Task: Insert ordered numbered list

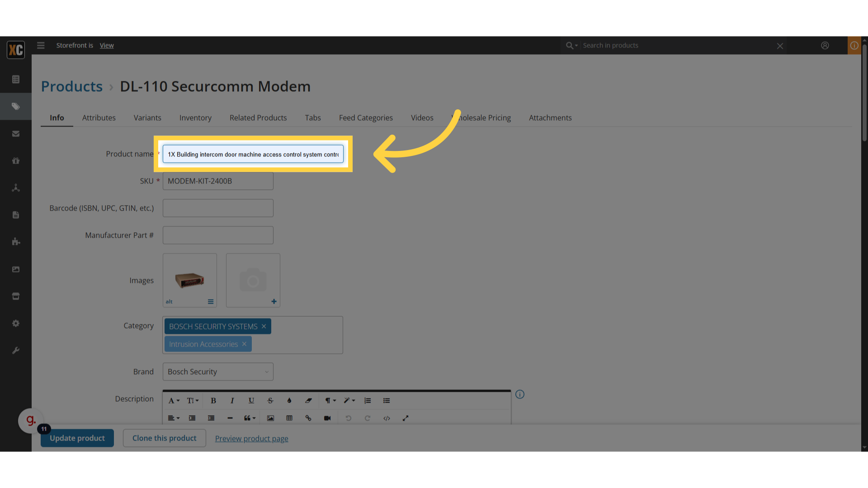Action: tap(368, 401)
